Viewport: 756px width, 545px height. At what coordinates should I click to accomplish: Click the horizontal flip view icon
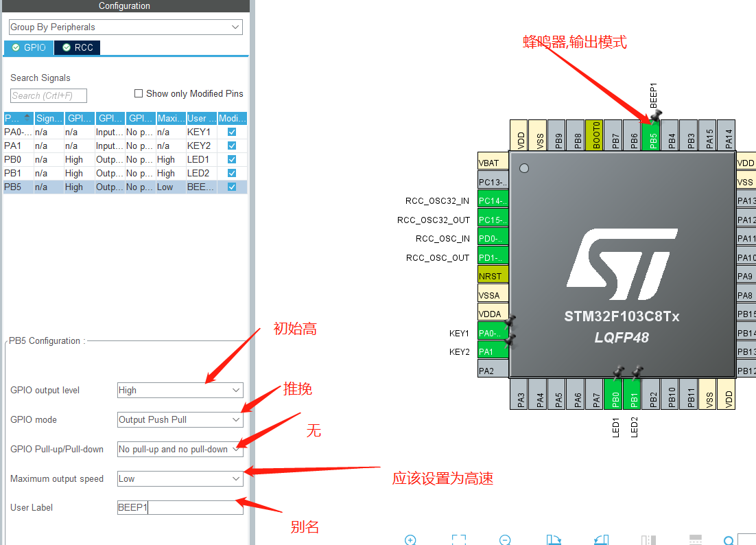pos(648,540)
